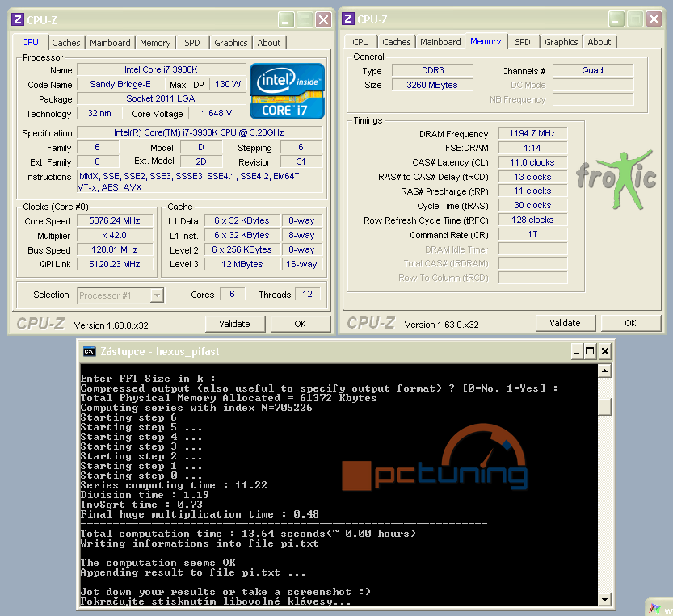The image size is (673, 616).
Task: Click Validate in the left CPU-Z window
Action: tap(235, 324)
